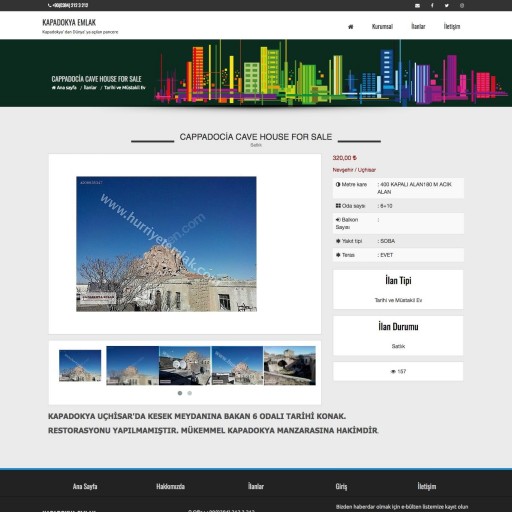Click the KAPADOKYA EMLAK site logo
Image resolution: width=512 pixels, height=512 pixels.
(69, 22)
